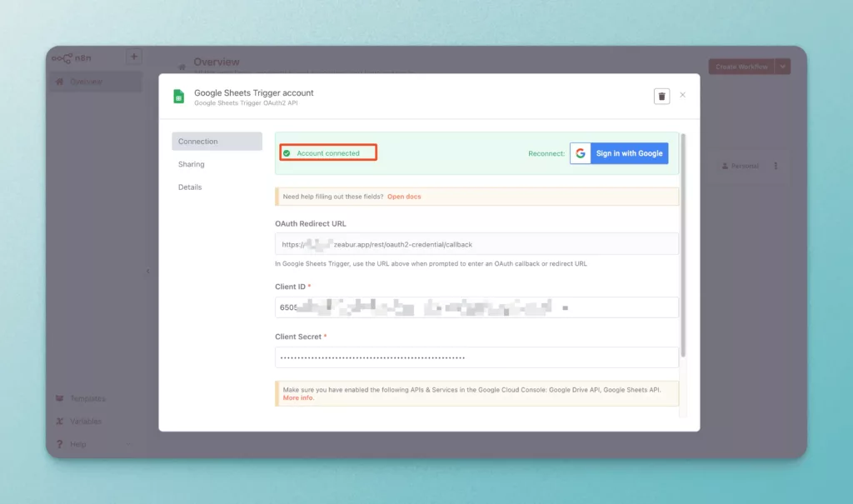Click the Overview home icon in sidebar
The image size is (853, 504).
click(x=60, y=82)
